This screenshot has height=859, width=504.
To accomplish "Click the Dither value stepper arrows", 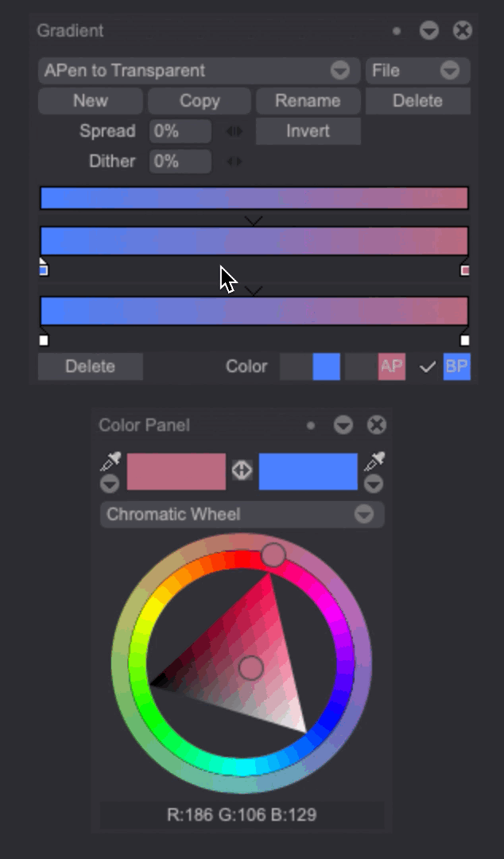I will coord(234,161).
